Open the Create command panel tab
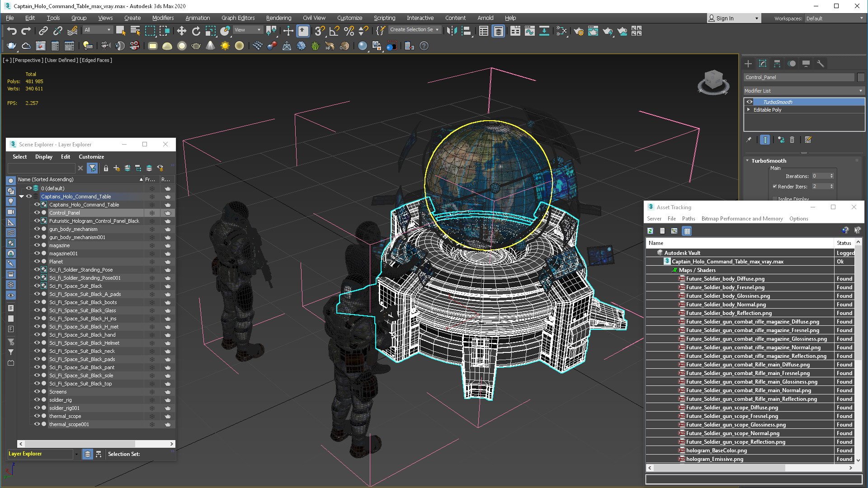The width and height of the screenshot is (868, 488). pos(748,64)
